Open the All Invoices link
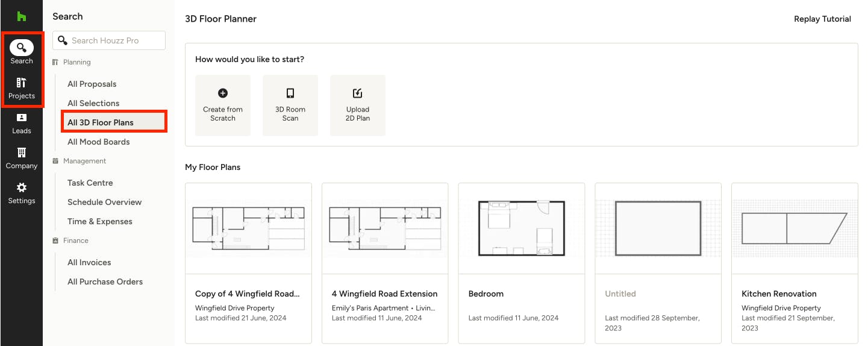Viewport: 868px width, 346px height. tap(89, 262)
